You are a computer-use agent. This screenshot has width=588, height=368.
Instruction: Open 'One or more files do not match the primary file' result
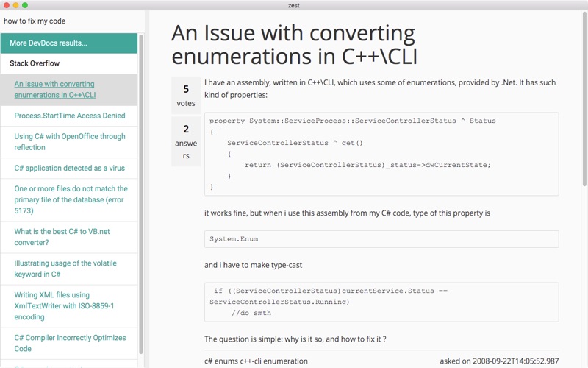69,199
